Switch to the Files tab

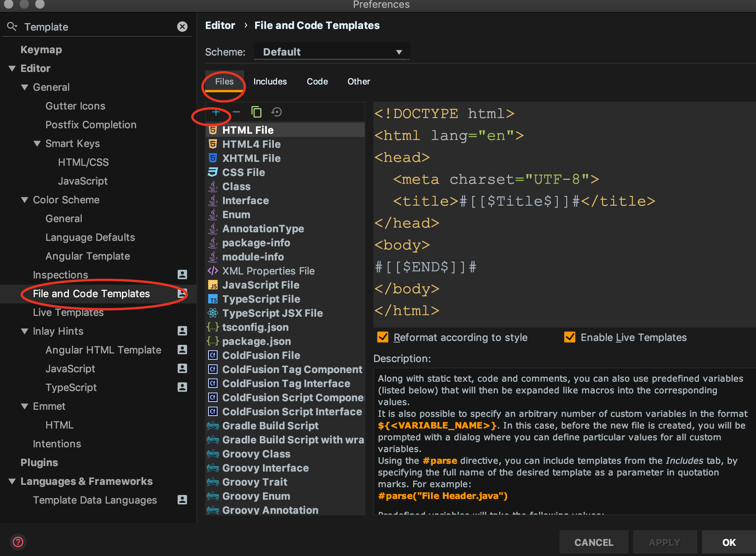(x=224, y=81)
